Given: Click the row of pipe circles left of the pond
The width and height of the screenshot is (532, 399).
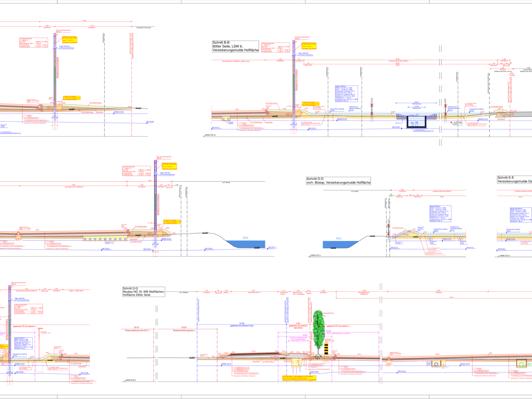Looking at the screenshot, I should (x=105, y=238).
